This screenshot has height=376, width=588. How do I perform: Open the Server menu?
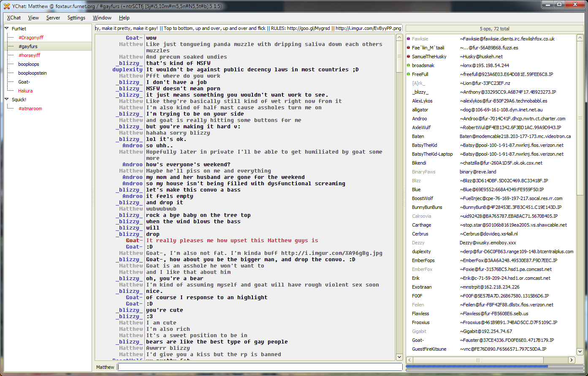(x=53, y=18)
